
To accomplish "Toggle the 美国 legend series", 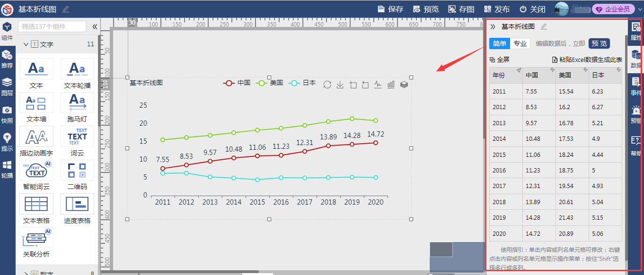I will point(270,83).
